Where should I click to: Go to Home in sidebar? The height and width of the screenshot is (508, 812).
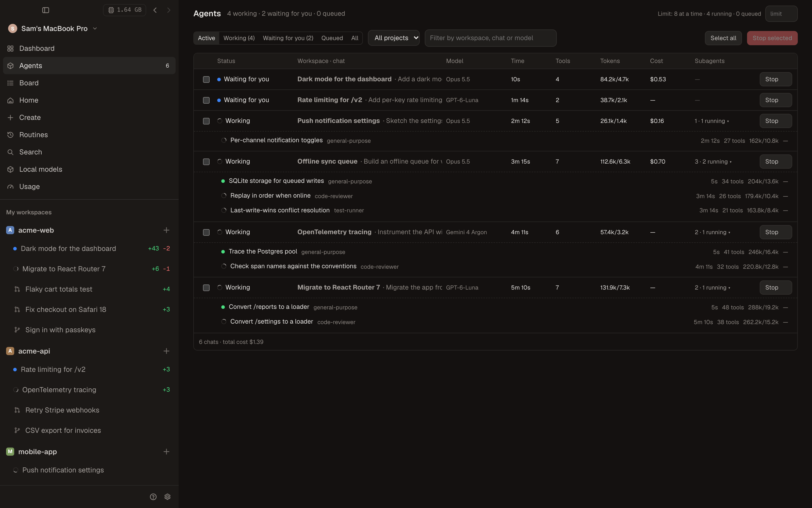pos(89,100)
